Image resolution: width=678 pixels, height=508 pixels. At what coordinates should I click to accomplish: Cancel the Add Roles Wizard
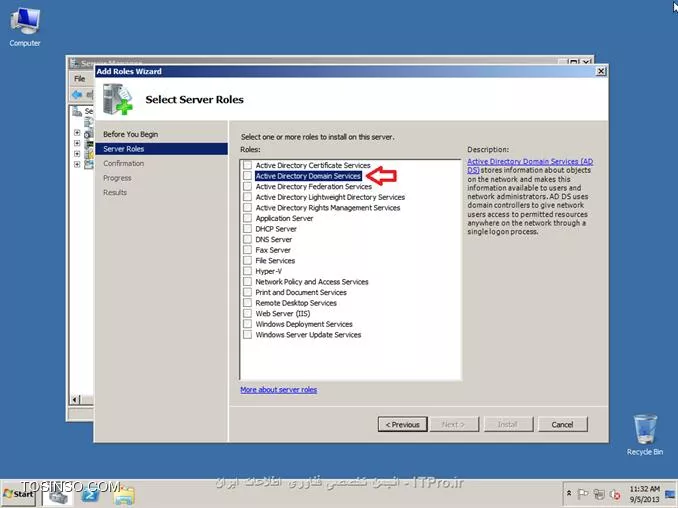point(562,424)
